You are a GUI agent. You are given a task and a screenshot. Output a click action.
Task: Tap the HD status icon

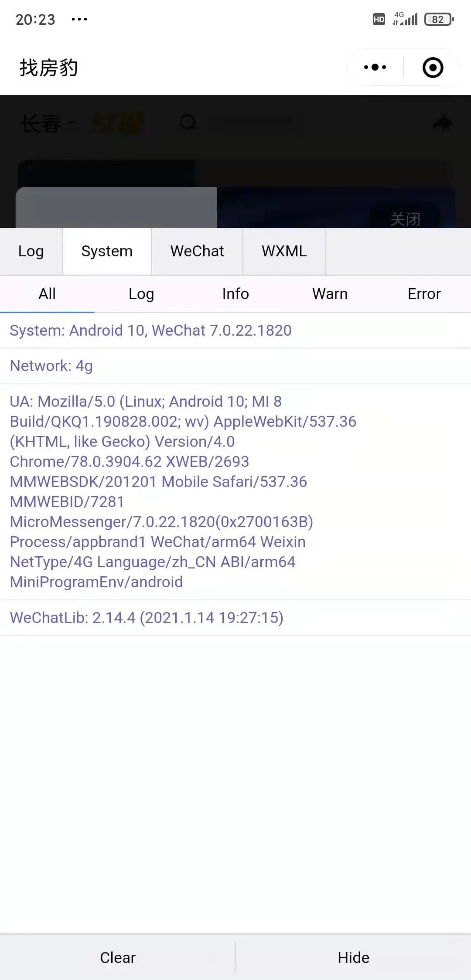pos(379,19)
